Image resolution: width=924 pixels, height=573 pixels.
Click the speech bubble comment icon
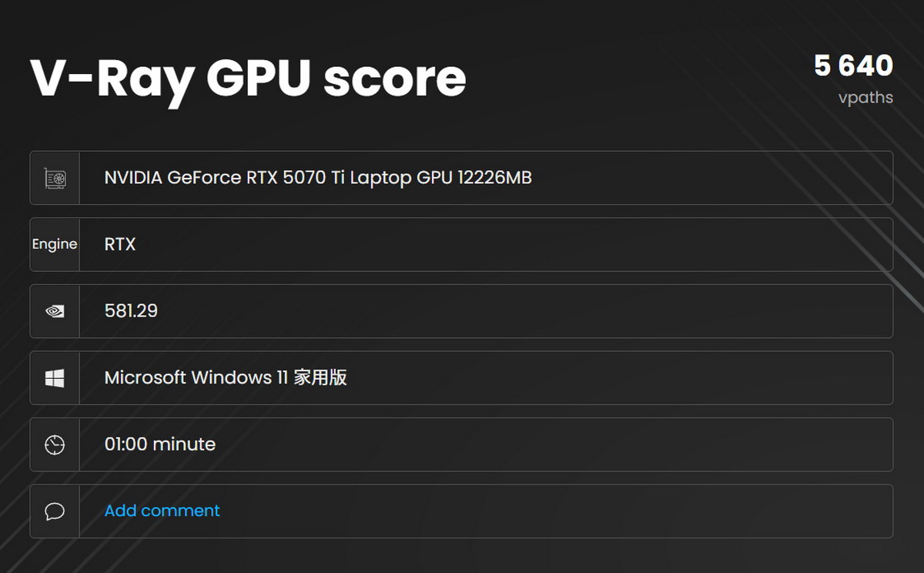[55, 511]
